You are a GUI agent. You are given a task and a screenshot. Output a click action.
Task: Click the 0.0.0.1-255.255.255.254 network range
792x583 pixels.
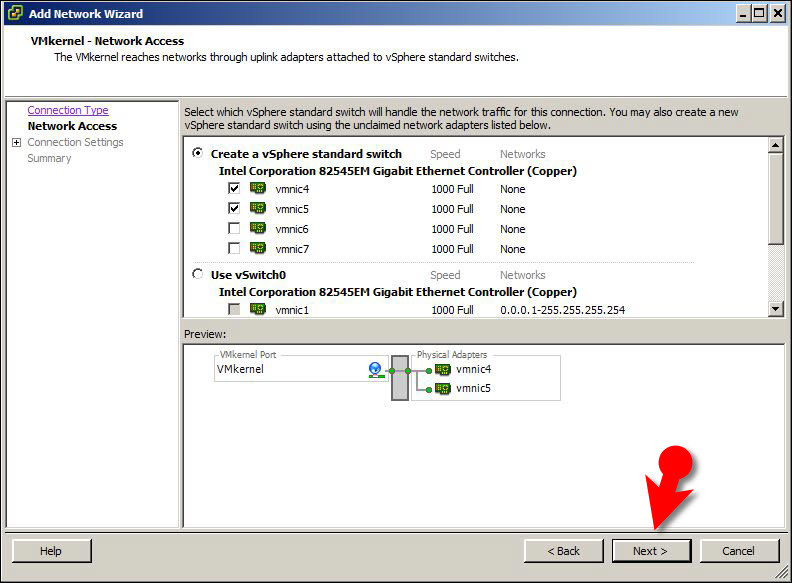(x=563, y=310)
